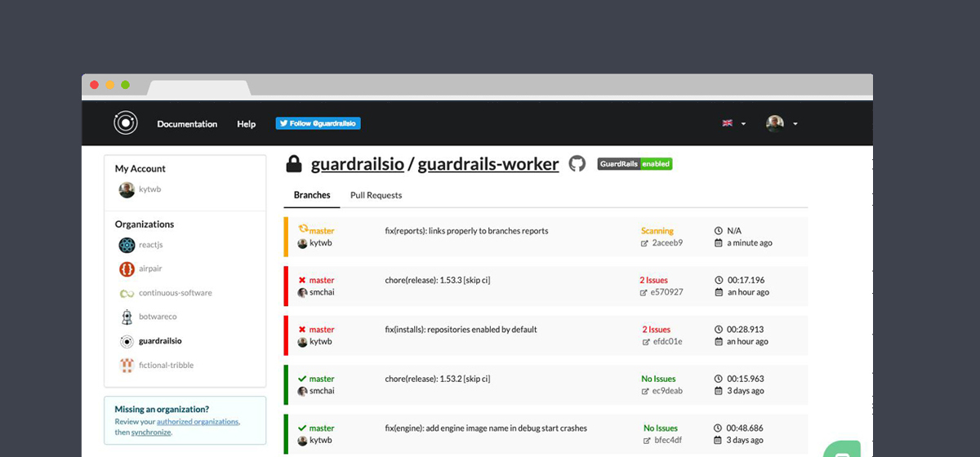Click the GuardRails logo in the header
The height and width of the screenshot is (457, 980).
pyautogui.click(x=125, y=123)
